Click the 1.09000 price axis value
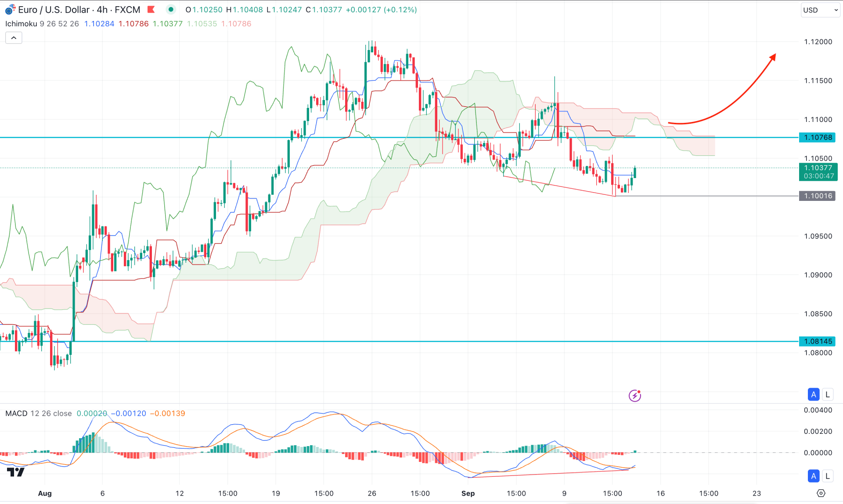 point(818,275)
